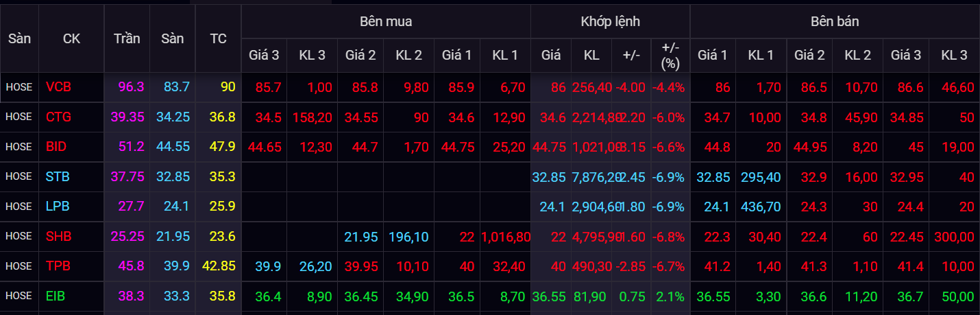Click VCB reference price 90
This screenshot has width=980, height=315.
[x=228, y=87]
